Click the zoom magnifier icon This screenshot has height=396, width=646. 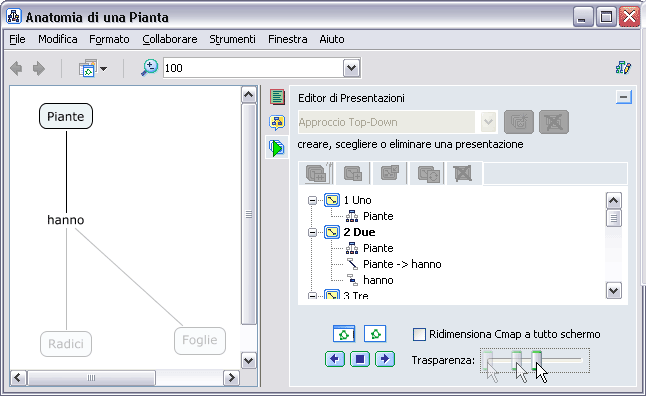(x=149, y=68)
